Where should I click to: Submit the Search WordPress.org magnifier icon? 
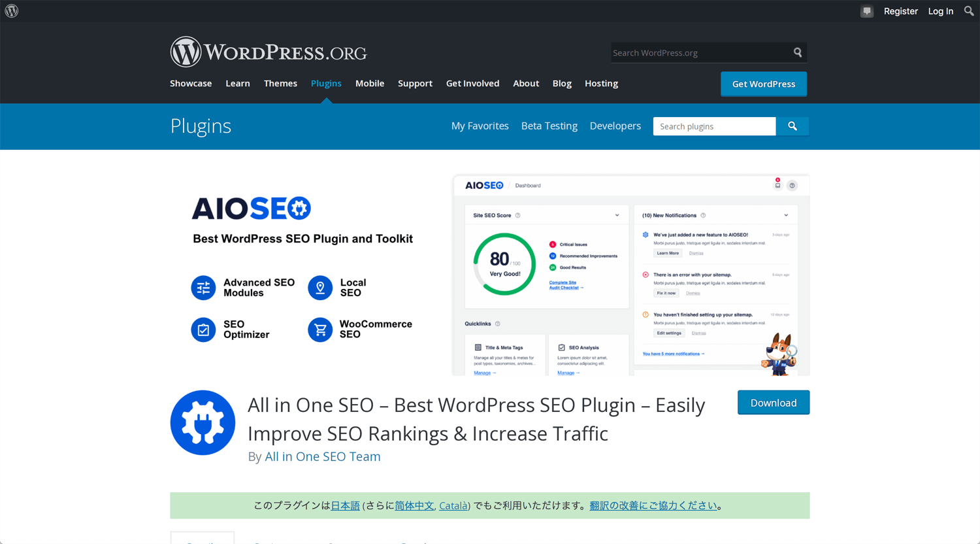[798, 52]
